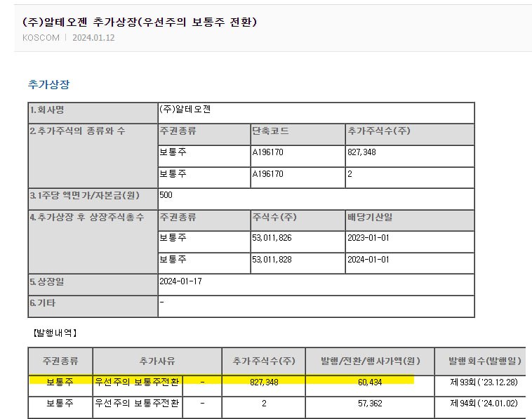This screenshot has width=532, height=419.
Task: Click the 3.1주당 액면가/자본금(원) label
Action: pyautogui.click(x=84, y=196)
